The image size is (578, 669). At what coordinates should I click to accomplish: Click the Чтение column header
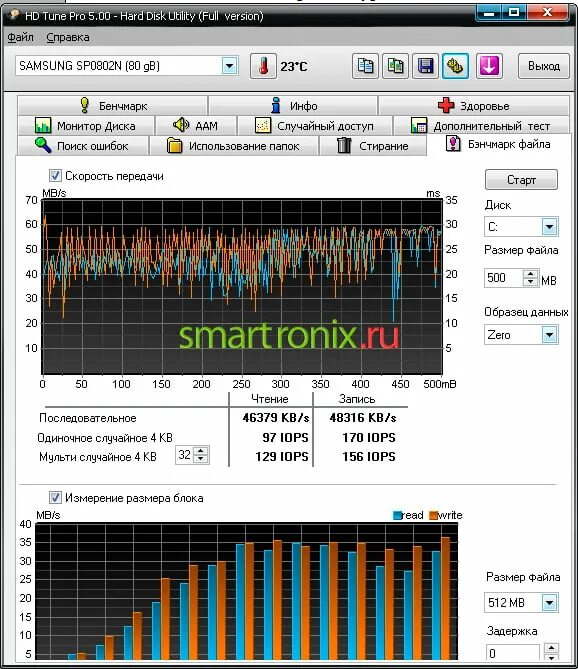pos(270,399)
